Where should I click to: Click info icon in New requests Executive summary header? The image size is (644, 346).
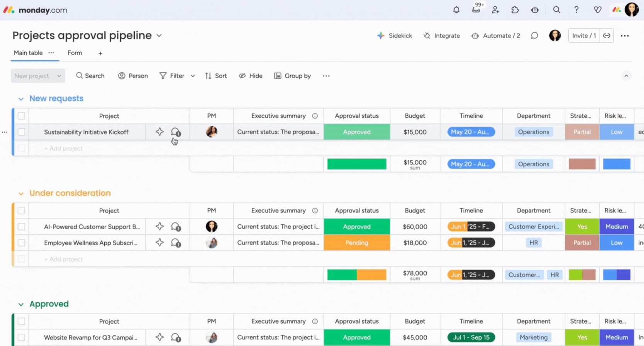click(315, 116)
